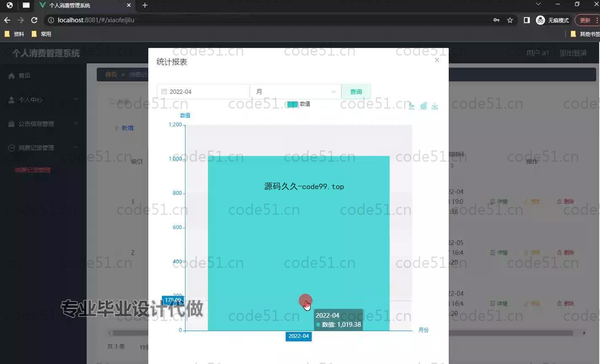Image resolution: width=600 pixels, height=364 pixels.
Task: Expand 个人中心 sidebar menu
Action: pyautogui.click(x=42, y=100)
